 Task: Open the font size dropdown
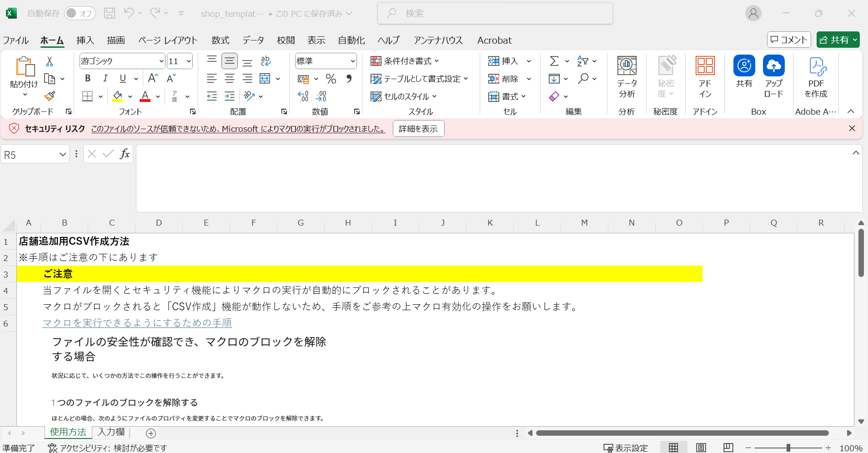click(x=189, y=61)
